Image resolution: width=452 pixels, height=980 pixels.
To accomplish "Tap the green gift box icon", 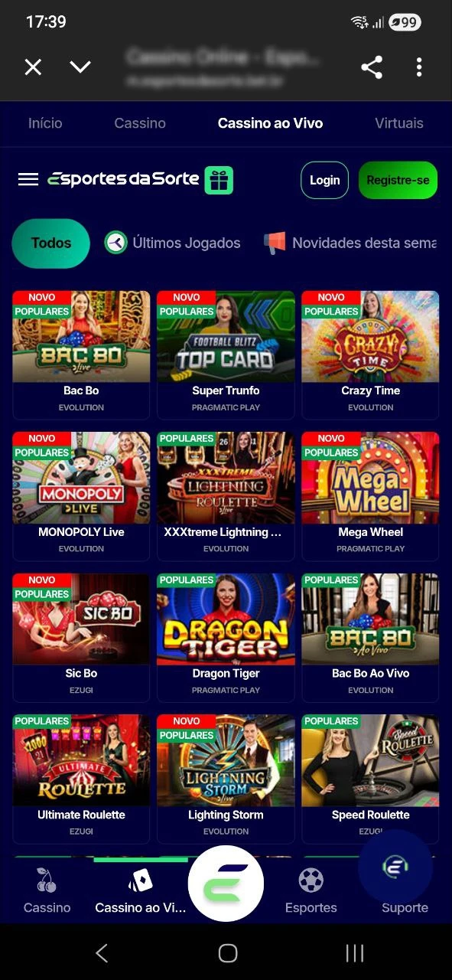I will (x=219, y=181).
